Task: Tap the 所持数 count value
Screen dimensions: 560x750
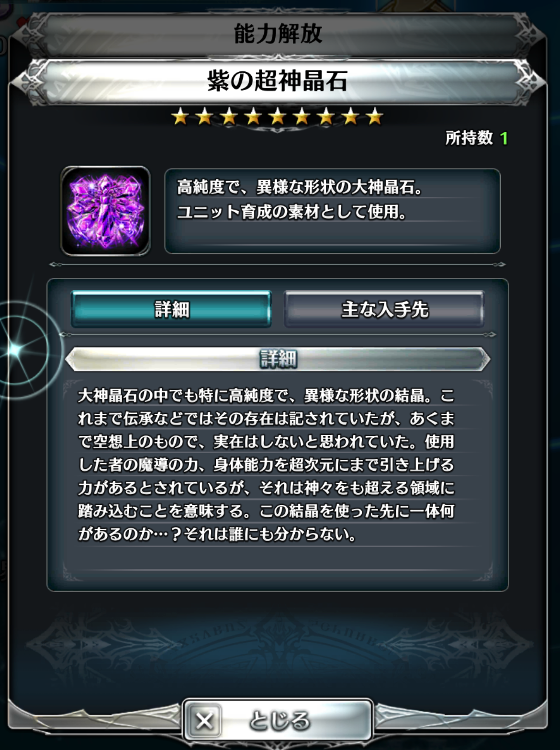Action: [504, 138]
